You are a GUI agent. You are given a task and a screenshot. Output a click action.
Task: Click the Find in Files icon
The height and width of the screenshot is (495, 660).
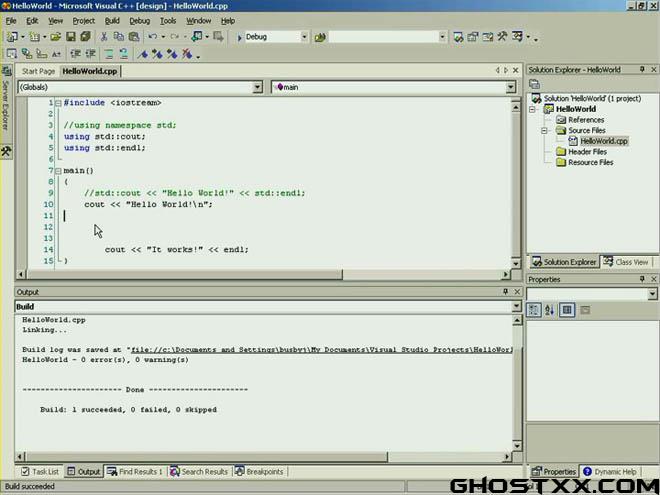coord(320,37)
